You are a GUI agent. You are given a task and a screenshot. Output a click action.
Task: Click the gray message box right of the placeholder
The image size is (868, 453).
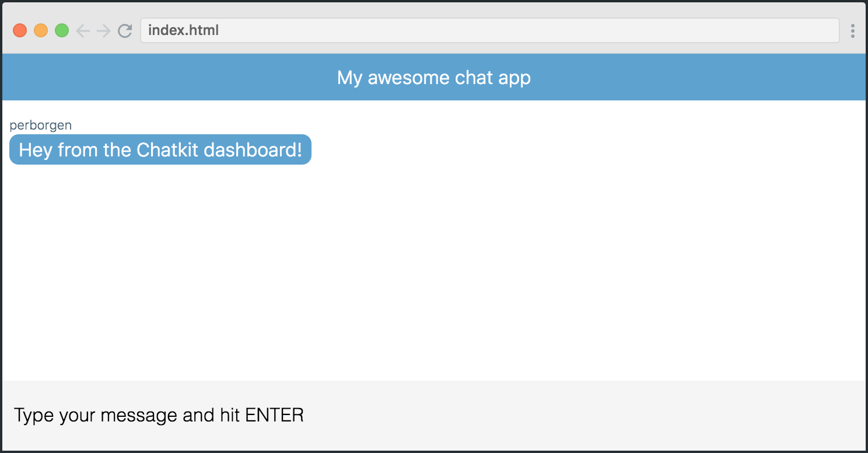point(583,416)
